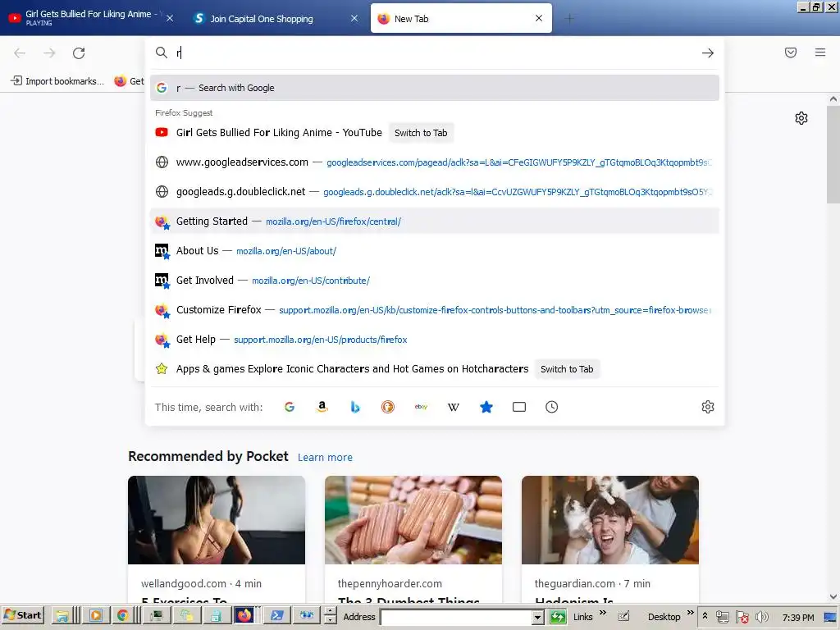Expand the Desktop toolbar chevron
The height and width of the screenshot is (630, 840).
[x=690, y=613]
